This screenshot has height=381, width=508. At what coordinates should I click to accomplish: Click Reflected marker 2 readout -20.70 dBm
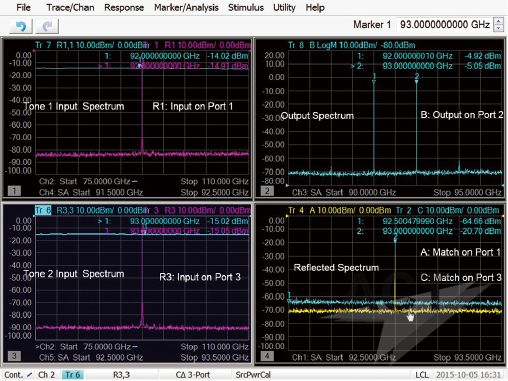pyautogui.click(x=481, y=231)
